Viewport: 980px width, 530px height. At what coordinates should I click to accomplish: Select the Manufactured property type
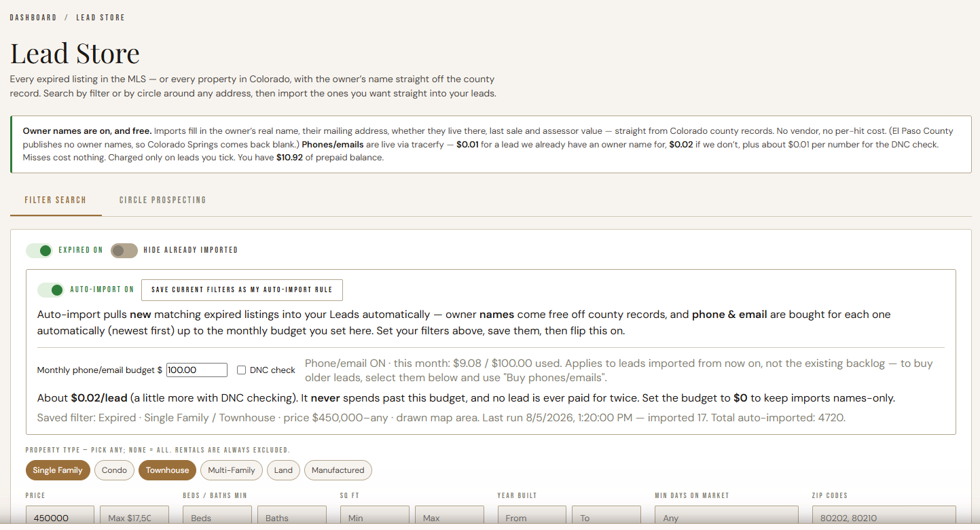(338, 470)
